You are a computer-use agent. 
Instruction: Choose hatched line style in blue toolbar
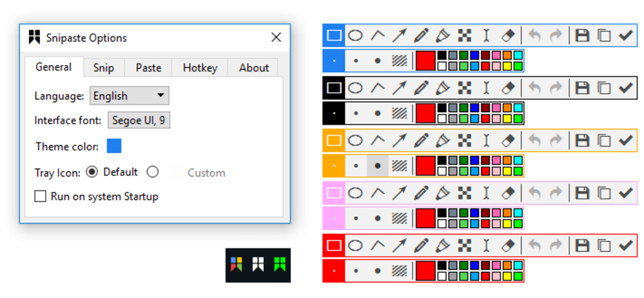(399, 61)
